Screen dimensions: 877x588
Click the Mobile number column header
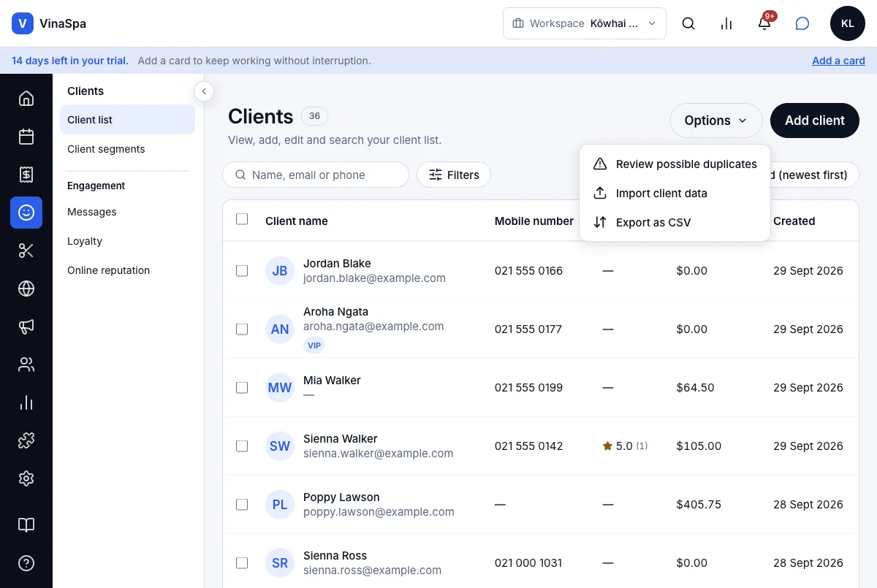(x=534, y=221)
